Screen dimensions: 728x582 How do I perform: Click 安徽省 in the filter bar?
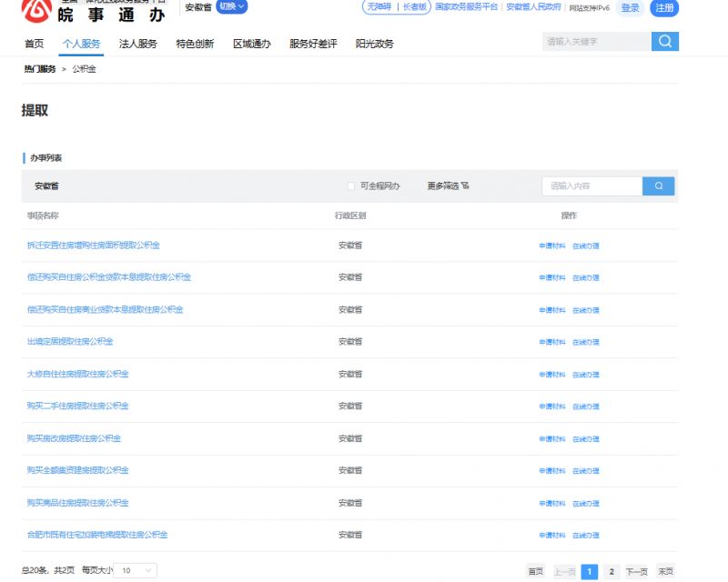46,186
